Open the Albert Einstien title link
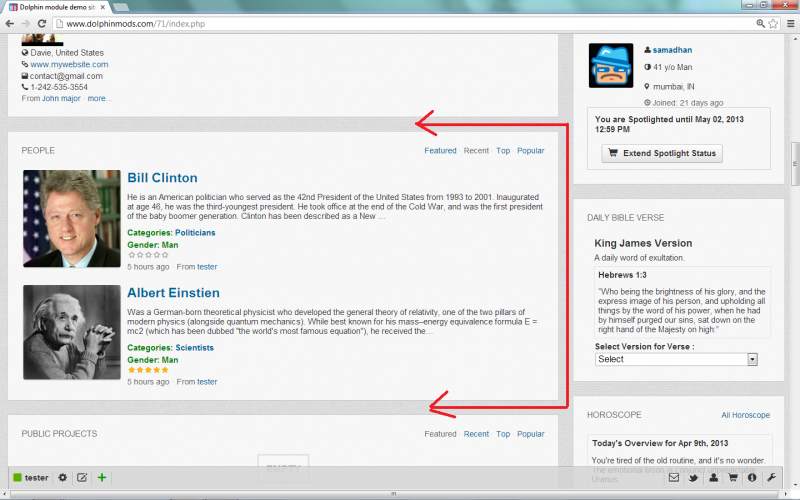The height and width of the screenshot is (500, 800). (173, 293)
